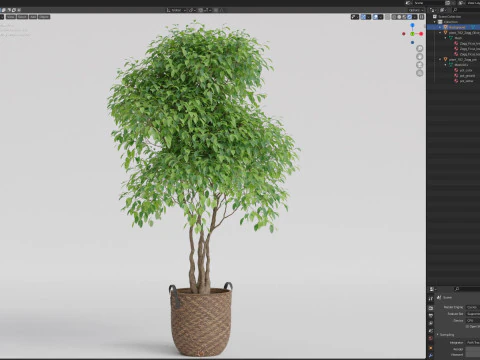Toggle viewport overlays display

click(x=375, y=17)
